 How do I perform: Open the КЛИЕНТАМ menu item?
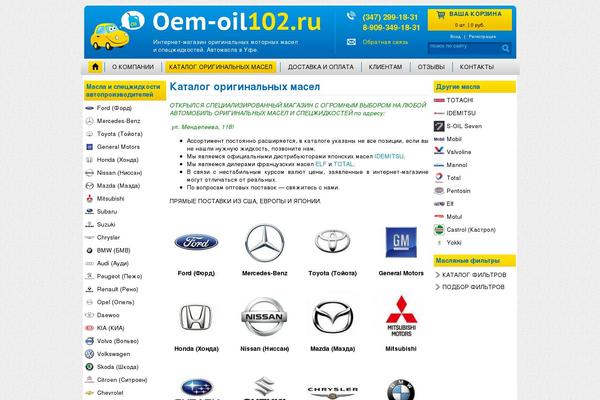(x=385, y=67)
